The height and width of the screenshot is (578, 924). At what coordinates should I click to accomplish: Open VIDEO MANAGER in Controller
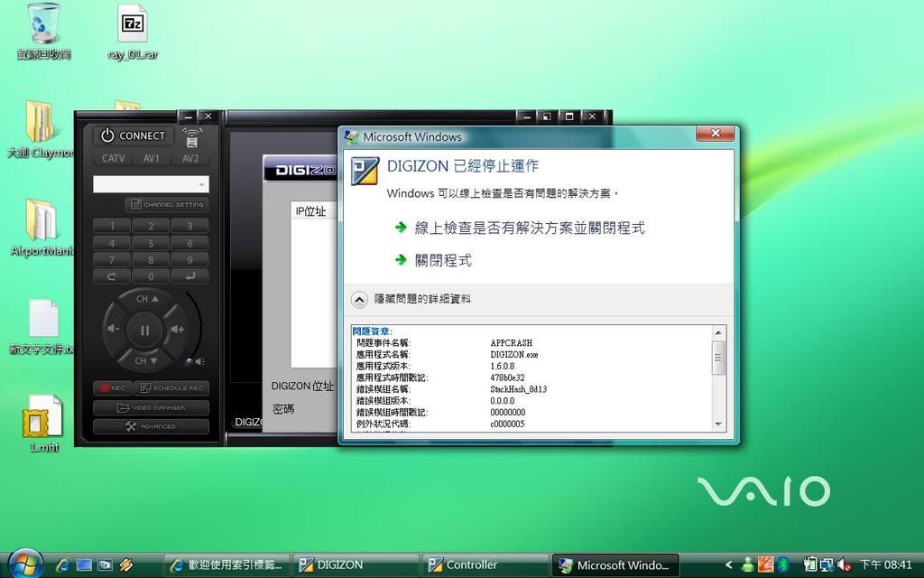[151, 407]
